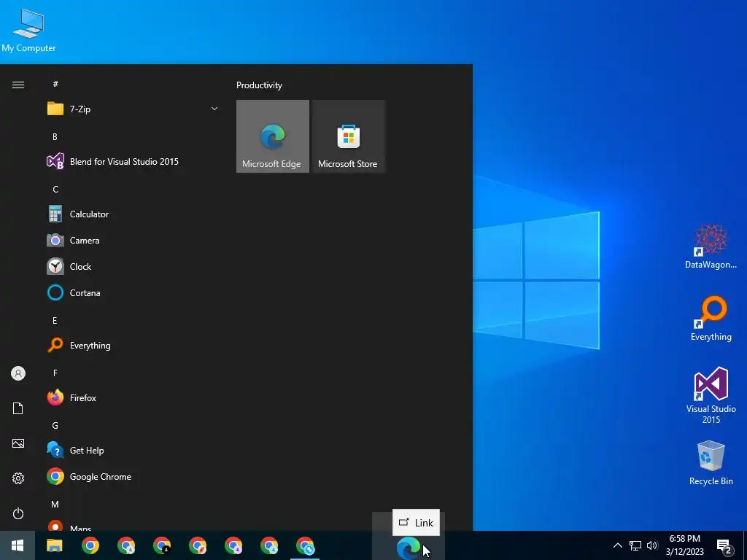Open Chrome taskbar icon with orange profile badge
Screen dimensions: 747x560
click(x=198, y=545)
